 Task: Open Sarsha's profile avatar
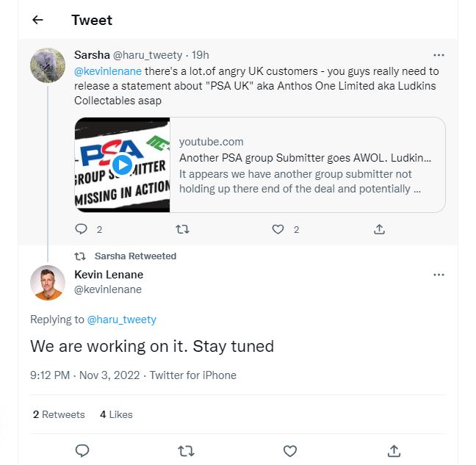tap(48, 65)
